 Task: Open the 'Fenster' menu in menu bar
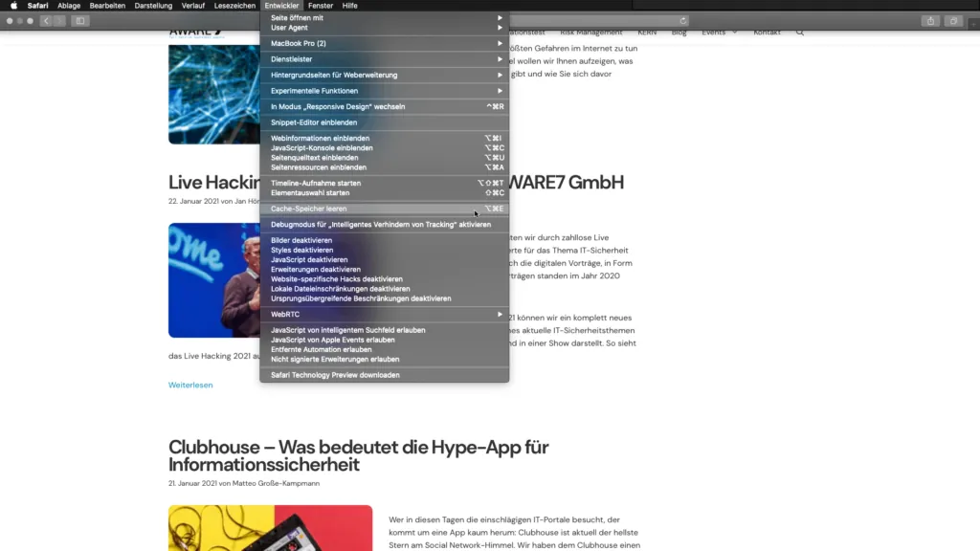(321, 6)
